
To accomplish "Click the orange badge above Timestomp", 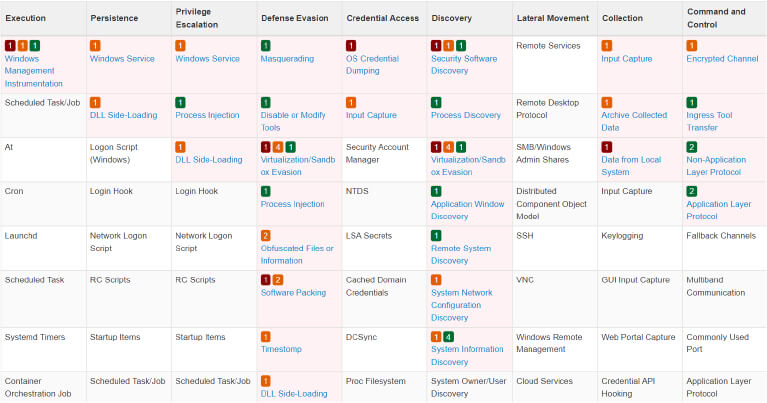I will [x=266, y=336].
